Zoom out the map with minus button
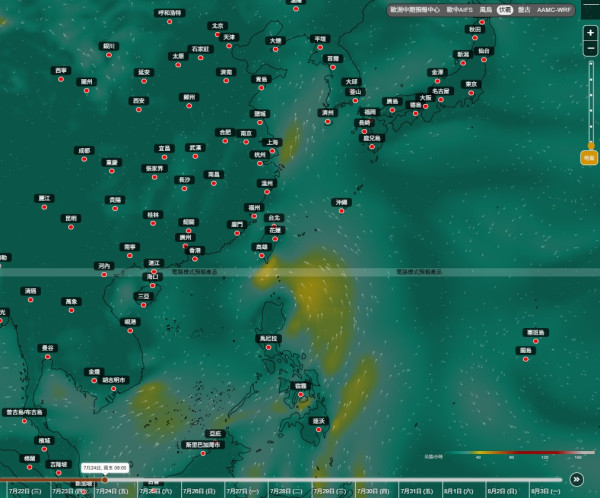The image size is (600, 498). pos(590,49)
